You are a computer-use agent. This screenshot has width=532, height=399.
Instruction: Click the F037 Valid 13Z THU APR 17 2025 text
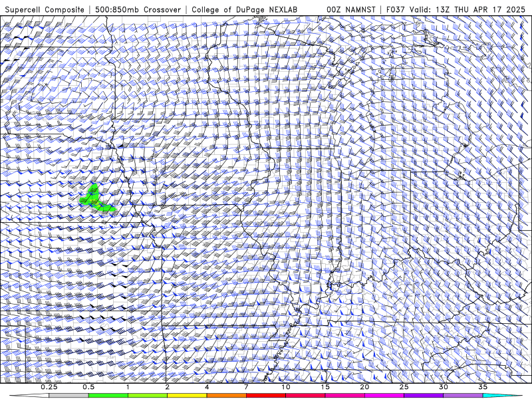click(x=456, y=10)
